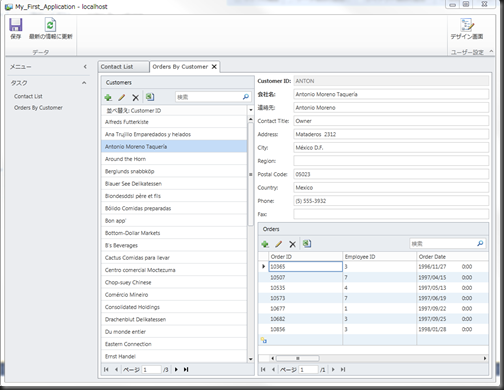Click the orders search magnifier icon
Viewport: 504px width, 390px height.
click(480, 244)
